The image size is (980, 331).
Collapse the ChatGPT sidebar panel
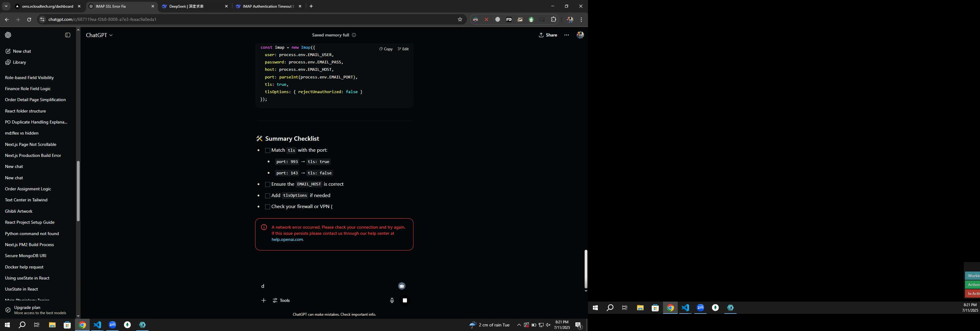coord(68,35)
